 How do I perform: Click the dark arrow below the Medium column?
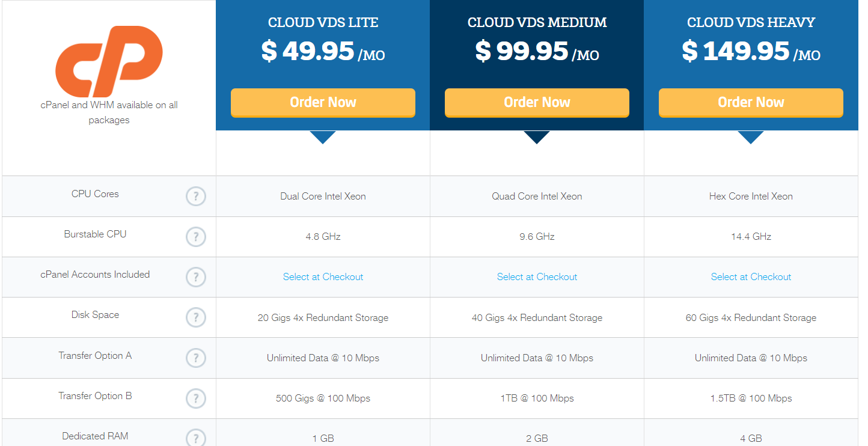(537, 137)
